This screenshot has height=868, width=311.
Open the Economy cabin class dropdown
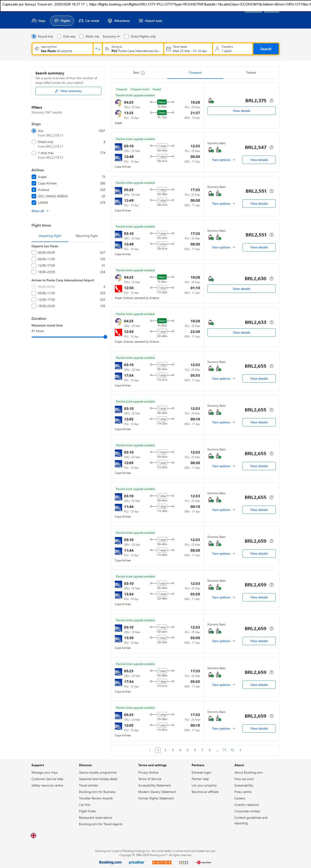pos(111,36)
